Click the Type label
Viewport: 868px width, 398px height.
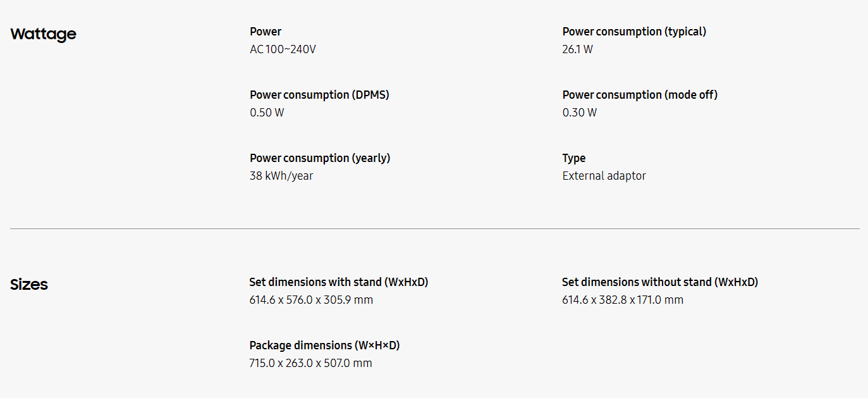tap(573, 158)
